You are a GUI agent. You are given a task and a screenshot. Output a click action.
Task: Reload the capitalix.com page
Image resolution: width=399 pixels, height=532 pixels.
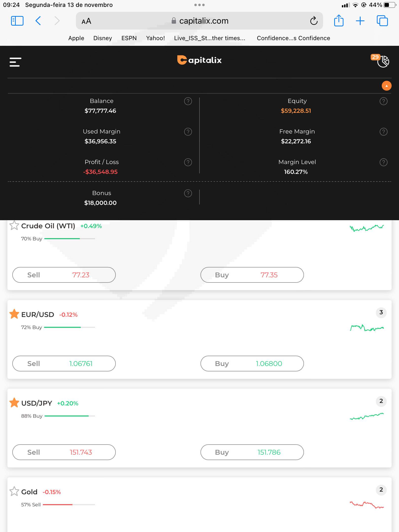pyautogui.click(x=314, y=21)
